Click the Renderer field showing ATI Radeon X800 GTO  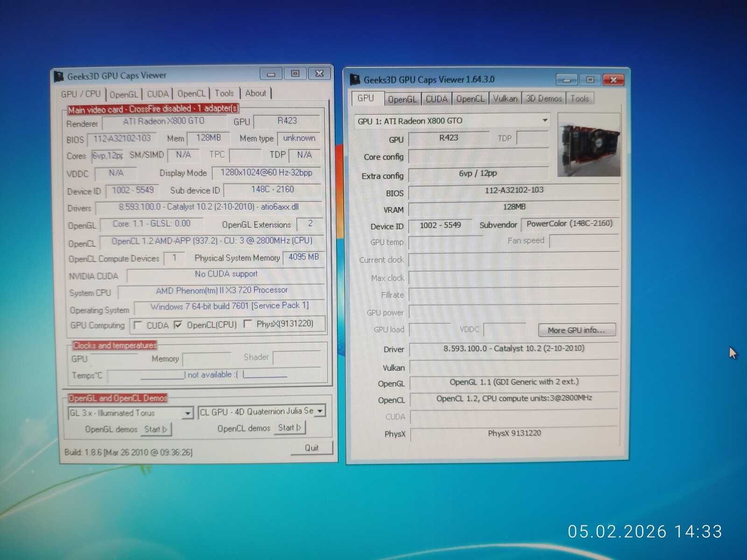[164, 122]
